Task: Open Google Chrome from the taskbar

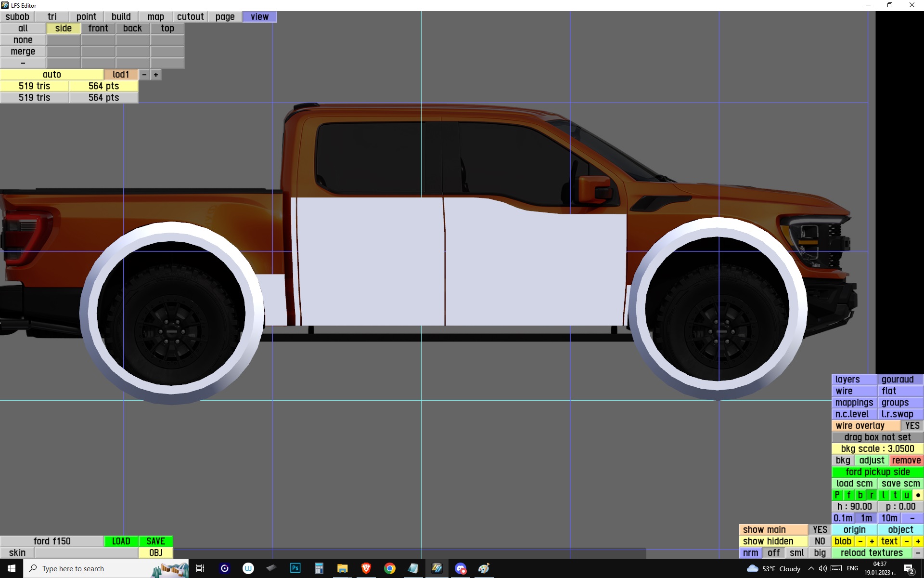Action: tap(389, 568)
